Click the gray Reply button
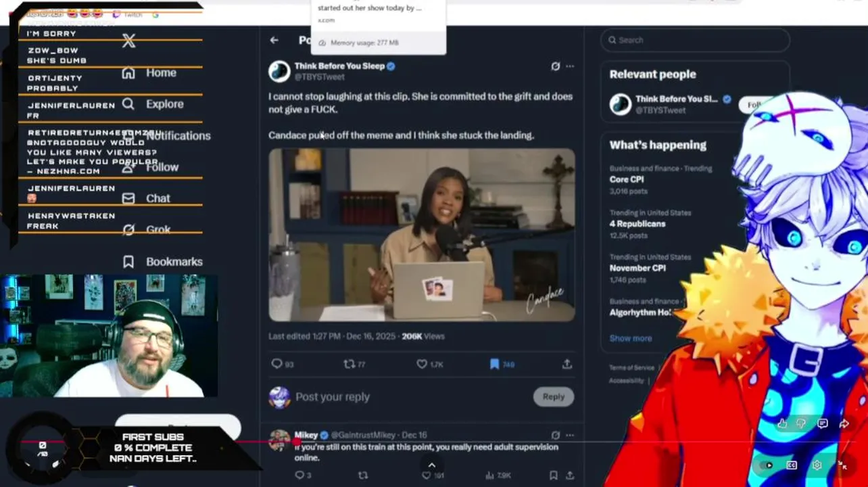The height and width of the screenshot is (487, 868). pyautogui.click(x=553, y=397)
